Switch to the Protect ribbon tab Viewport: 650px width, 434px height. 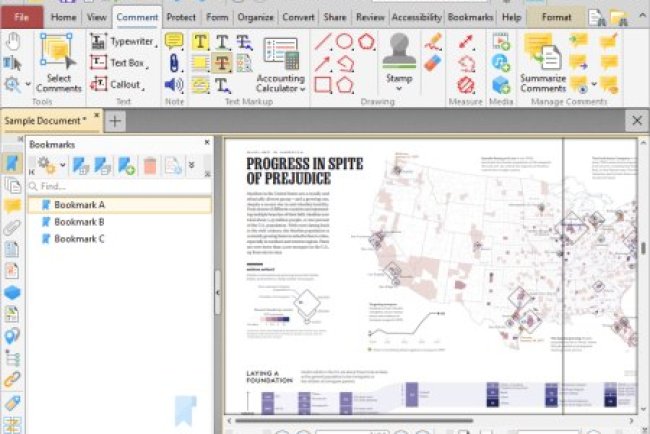[x=181, y=17]
